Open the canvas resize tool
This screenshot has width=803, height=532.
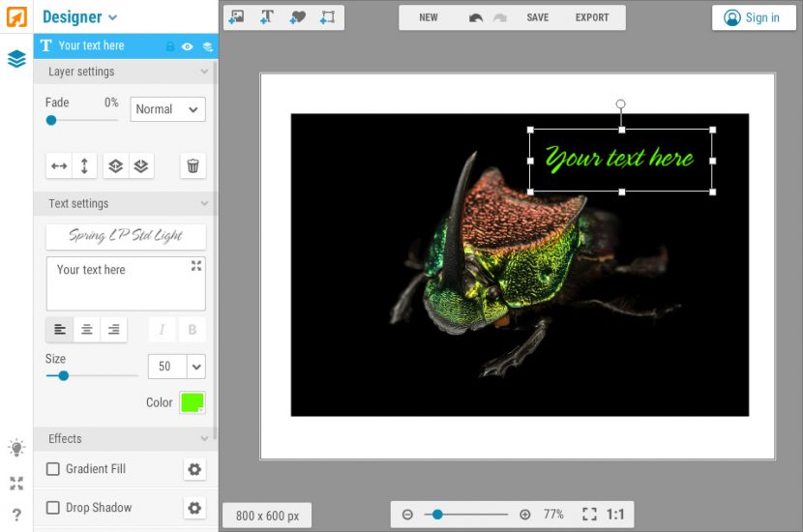point(327,17)
